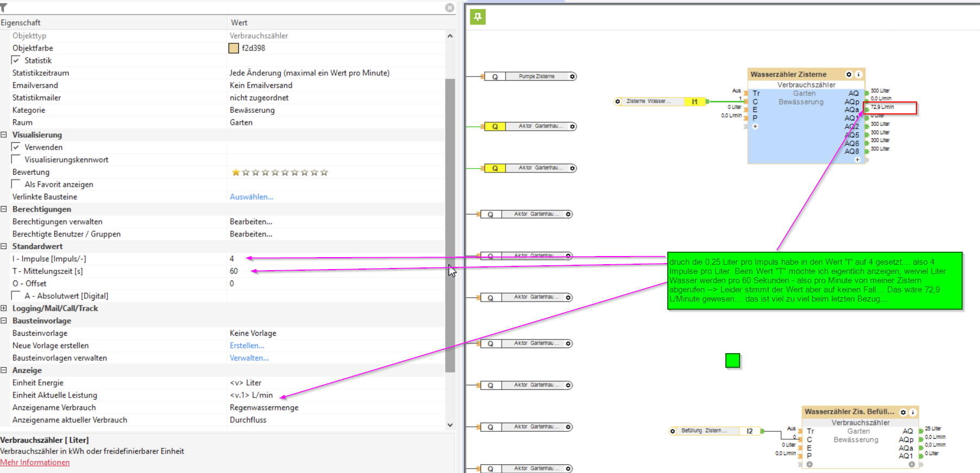Enable the Visualisierungskennwort checkbox

coord(16,159)
